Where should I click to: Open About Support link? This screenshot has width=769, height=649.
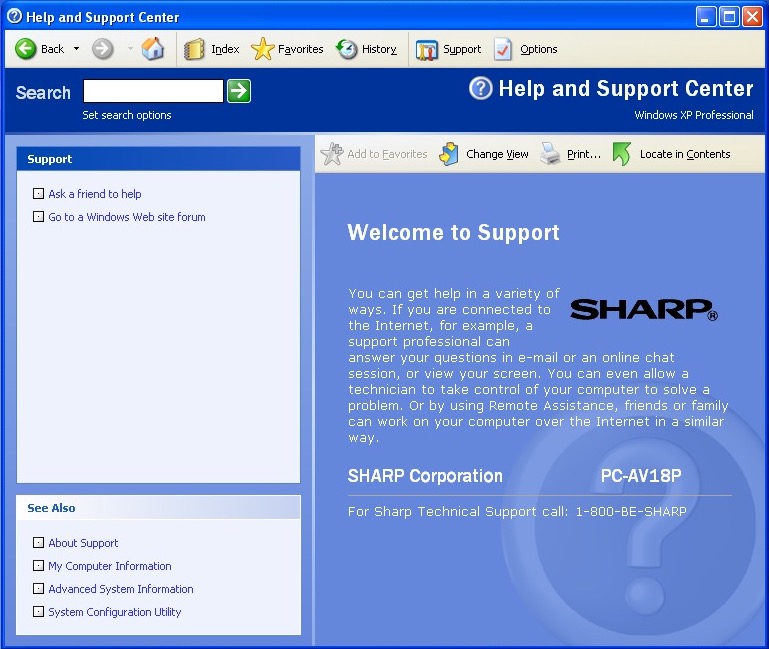pyautogui.click(x=83, y=543)
